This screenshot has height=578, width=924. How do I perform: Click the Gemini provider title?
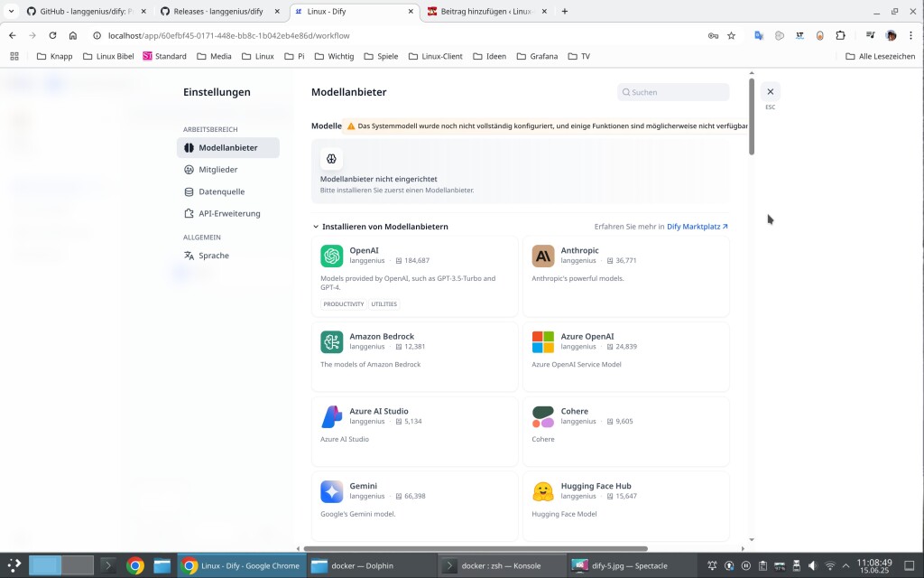(363, 486)
